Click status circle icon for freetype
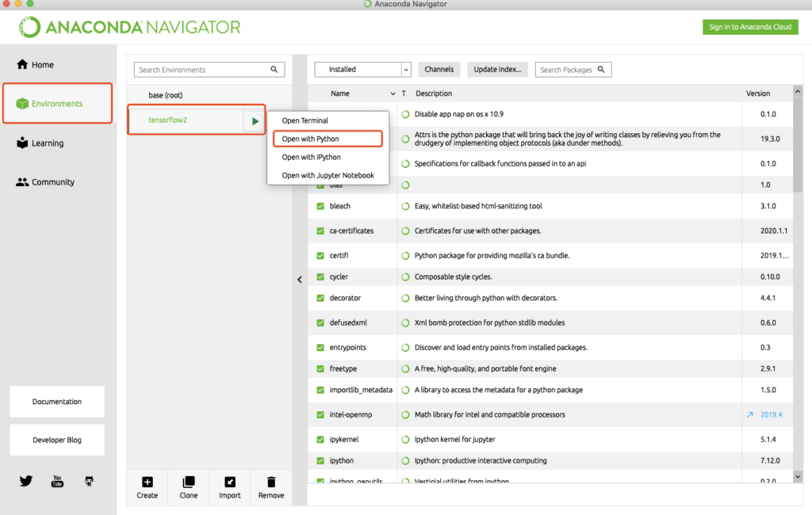 (x=405, y=369)
